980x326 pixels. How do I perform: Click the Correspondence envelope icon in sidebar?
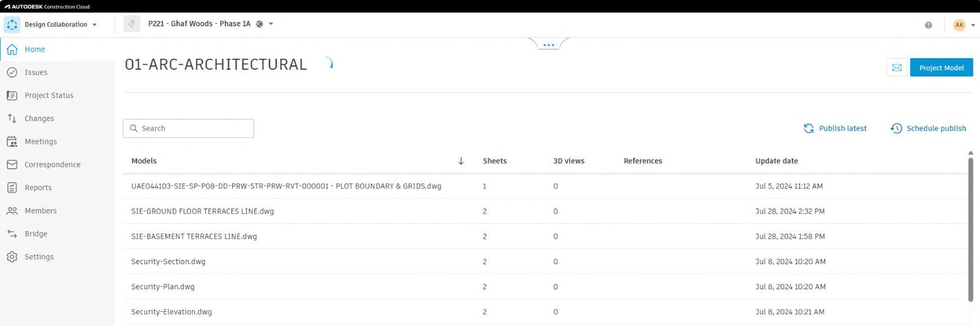(12, 165)
